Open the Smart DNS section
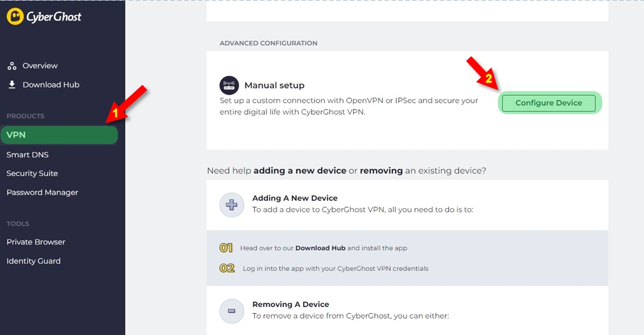The width and height of the screenshot is (644, 335). (x=27, y=155)
